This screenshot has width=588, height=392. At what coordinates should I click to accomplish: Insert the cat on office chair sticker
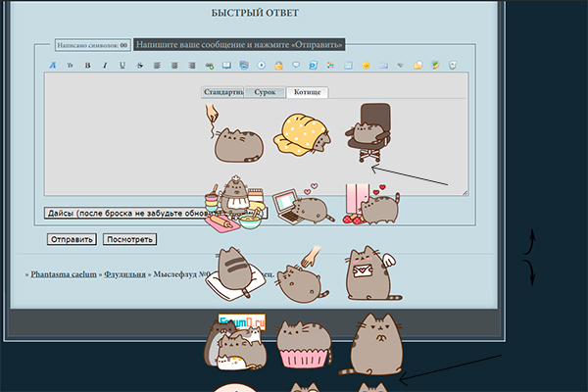point(368,133)
